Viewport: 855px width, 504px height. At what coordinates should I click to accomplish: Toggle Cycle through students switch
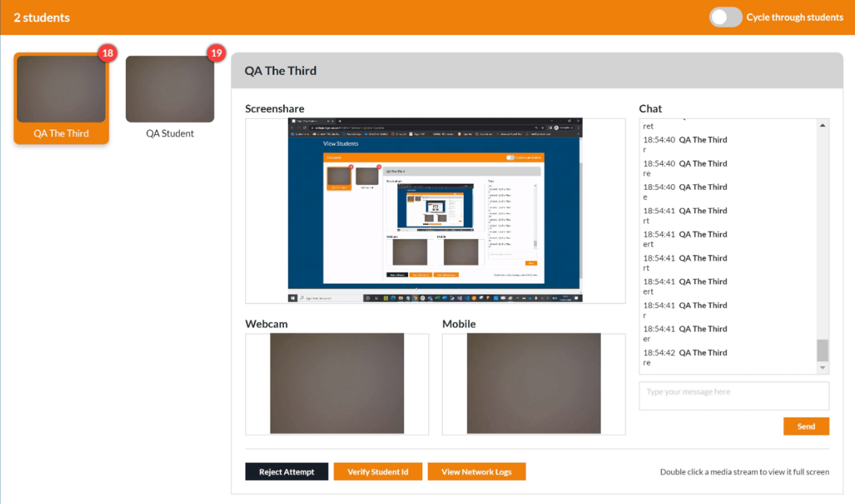point(725,17)
